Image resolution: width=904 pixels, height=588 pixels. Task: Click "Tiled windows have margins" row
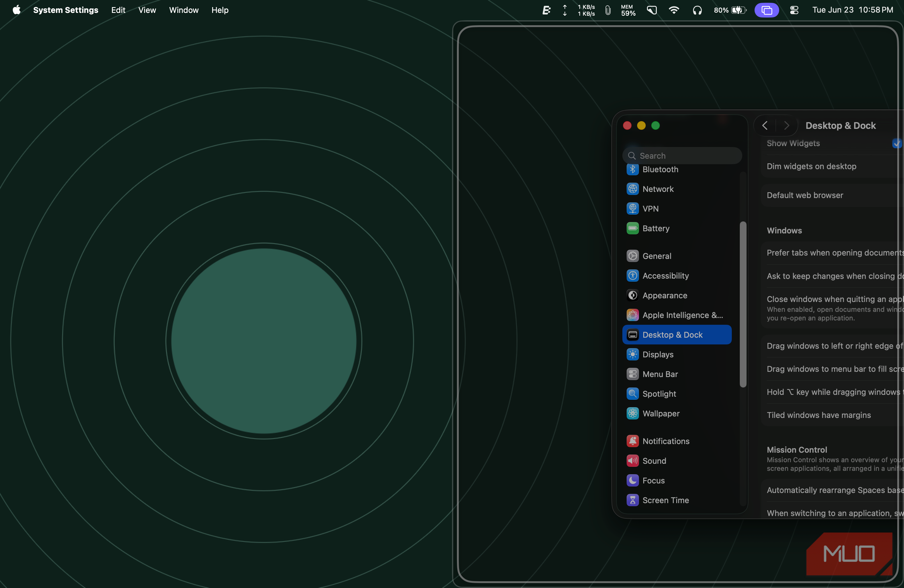pos(833,415)
